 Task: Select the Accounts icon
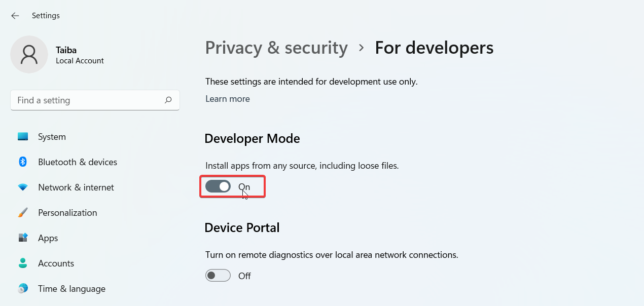click(x=23, y=263)
